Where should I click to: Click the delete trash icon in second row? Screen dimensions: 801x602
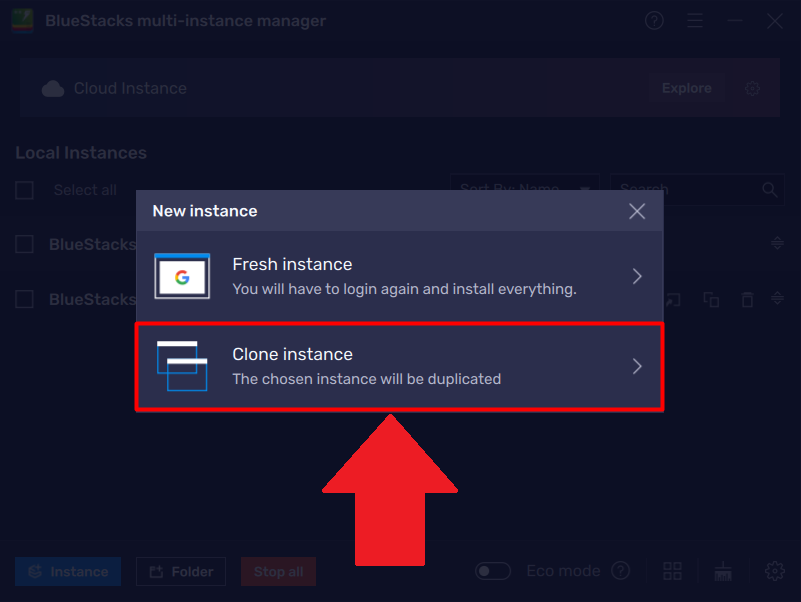(747, 299)
